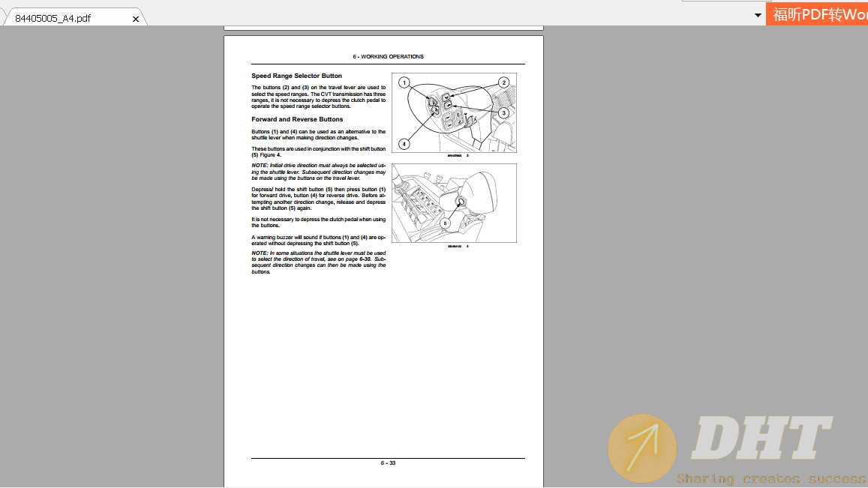Screen dimensions: 868x488
Task: Click the orange PDF to Word converter button
Action: click(x=817, y=14)
